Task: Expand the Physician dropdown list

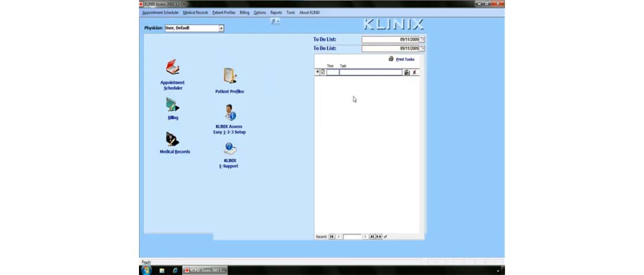Action: click(221, 28)
